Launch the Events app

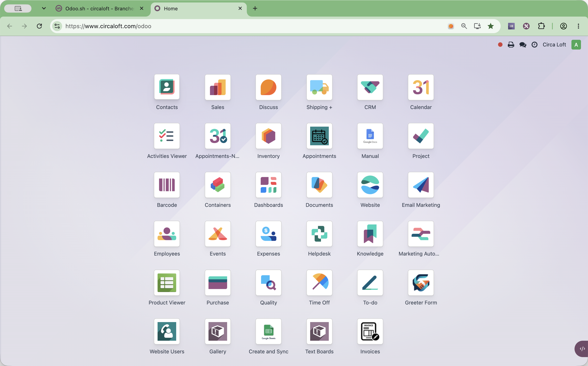[218, 234]
